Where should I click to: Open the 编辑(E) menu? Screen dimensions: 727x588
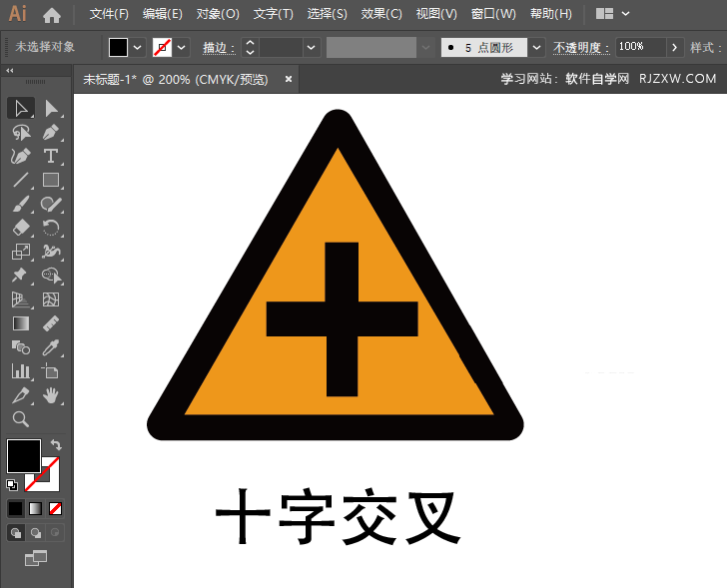click(x=162, y=14)
